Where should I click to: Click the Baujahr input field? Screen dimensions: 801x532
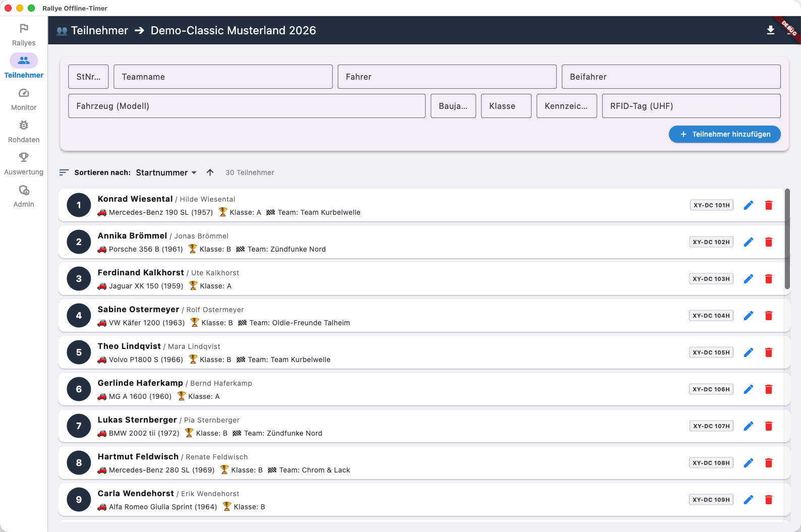[x=453, y=106]
